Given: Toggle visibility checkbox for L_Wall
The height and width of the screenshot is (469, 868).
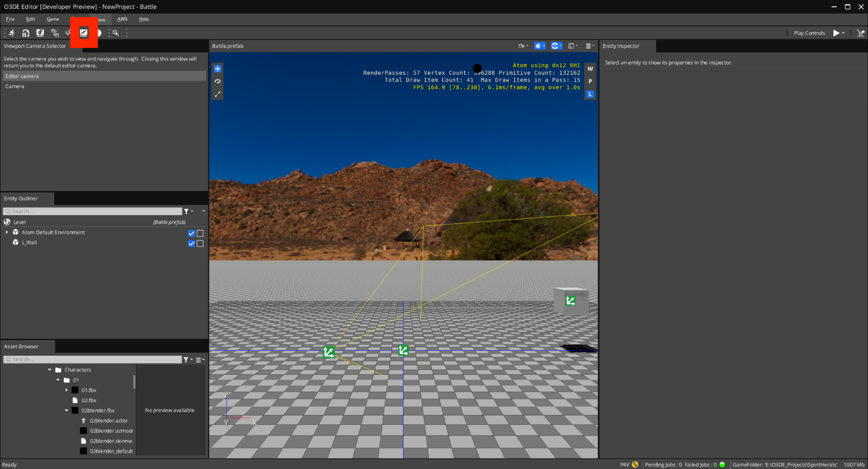Looking at the screenshot, I should coord(191,244).
